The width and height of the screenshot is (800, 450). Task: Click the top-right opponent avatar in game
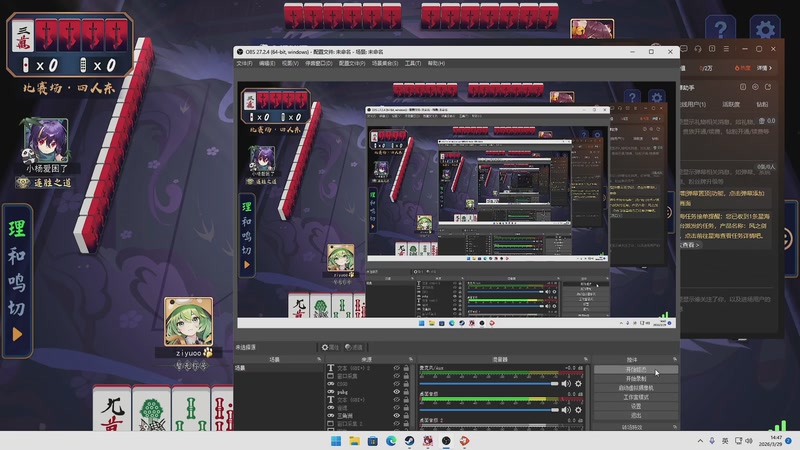click(x=592, y=29)
